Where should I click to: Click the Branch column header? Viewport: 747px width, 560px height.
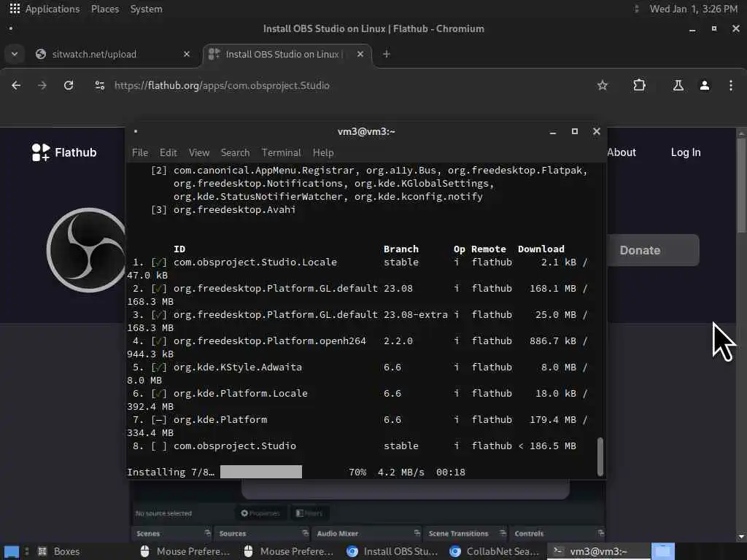click(x=401, y=249)
